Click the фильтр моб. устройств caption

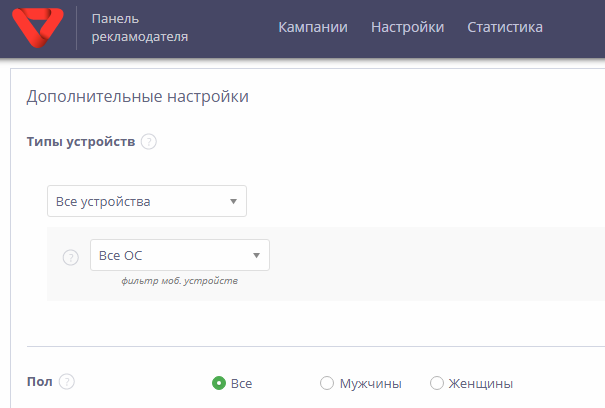pyautogui.click(x=179, y=281)
